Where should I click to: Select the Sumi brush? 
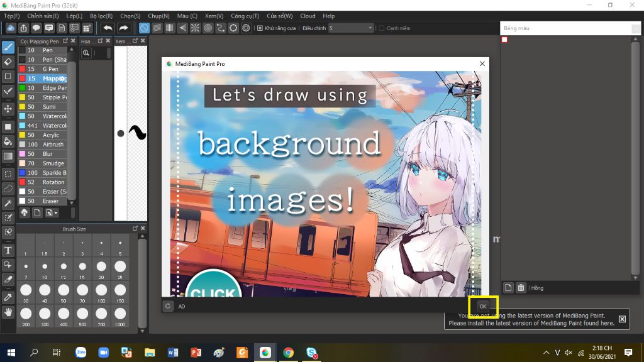pos(42,107)
